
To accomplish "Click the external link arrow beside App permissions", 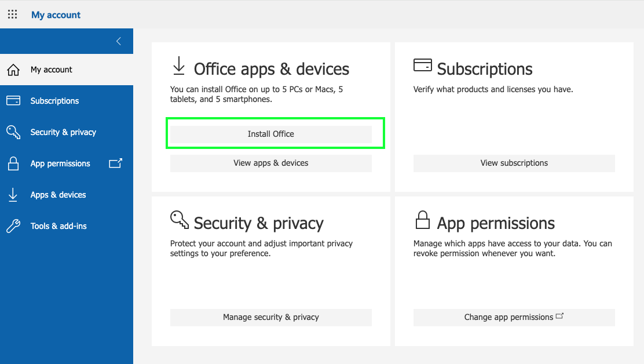I will pos(115,163).
